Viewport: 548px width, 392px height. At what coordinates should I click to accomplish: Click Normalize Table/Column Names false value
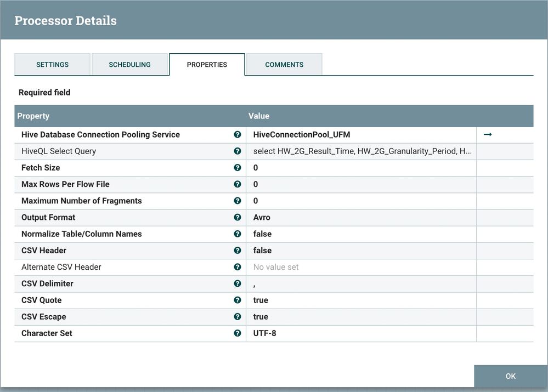click(262, 234)
